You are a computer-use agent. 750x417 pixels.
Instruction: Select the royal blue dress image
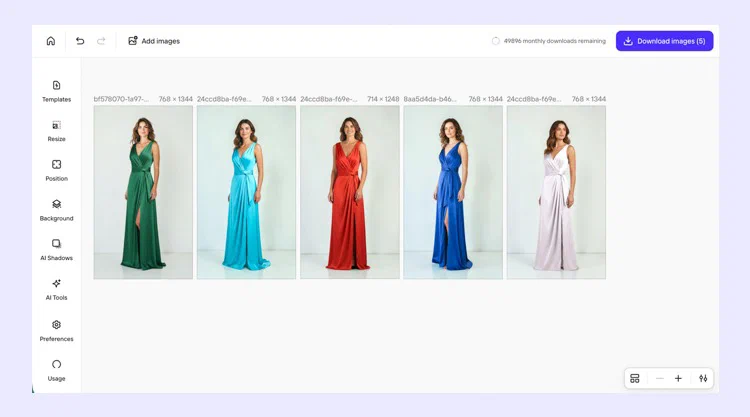(x=453, y=192)
